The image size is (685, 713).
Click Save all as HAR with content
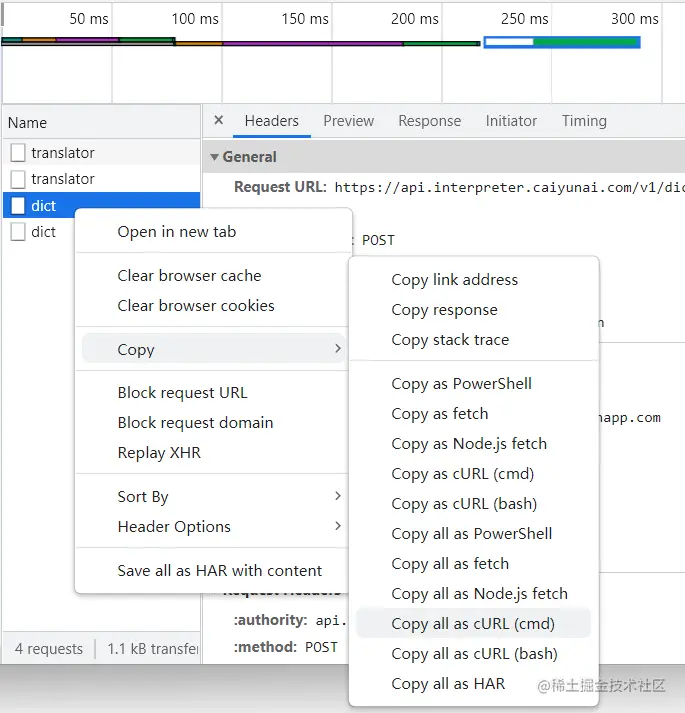(219, 571)
